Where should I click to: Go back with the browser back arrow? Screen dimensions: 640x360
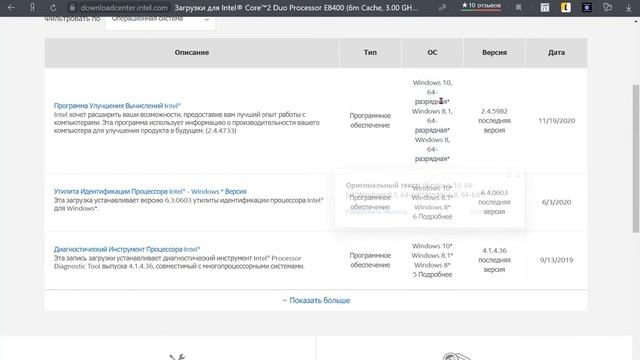coord(11,7)
